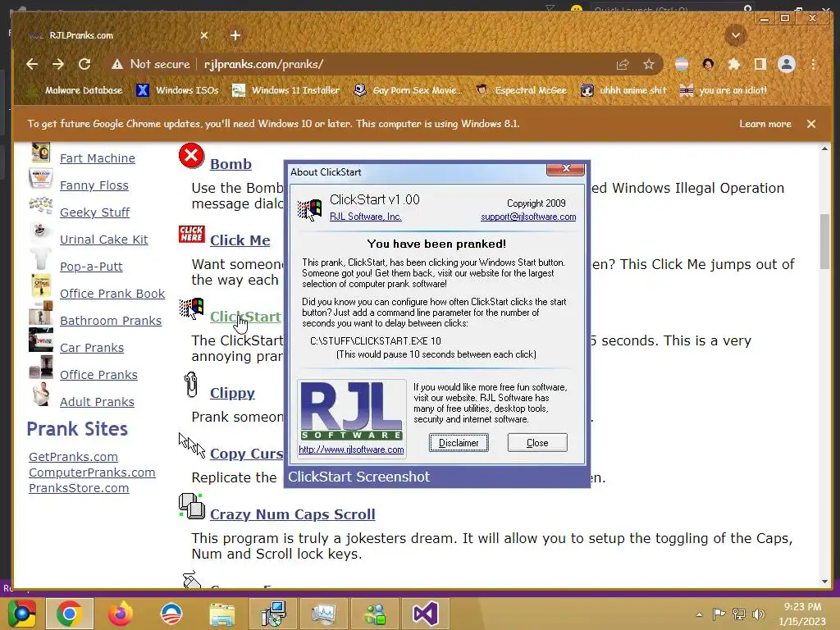Open the Office Prank Book link

(x=112, y=294)
